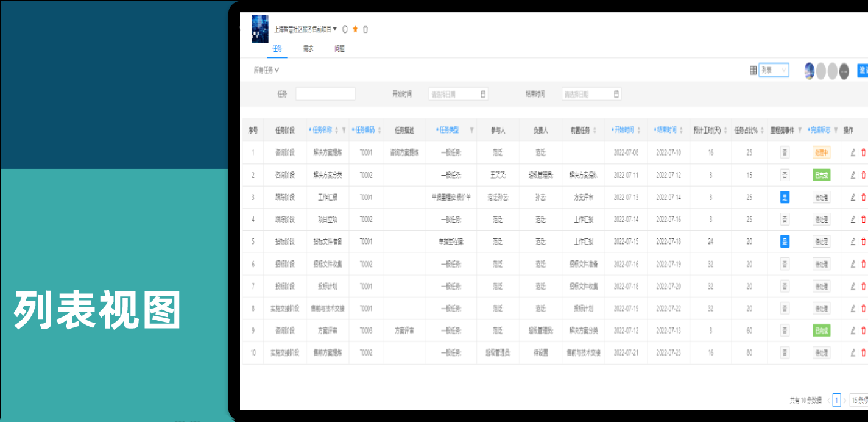Open the 列表 view type dropdown
This screenshot has height=422, width=868.
[774, 71]
